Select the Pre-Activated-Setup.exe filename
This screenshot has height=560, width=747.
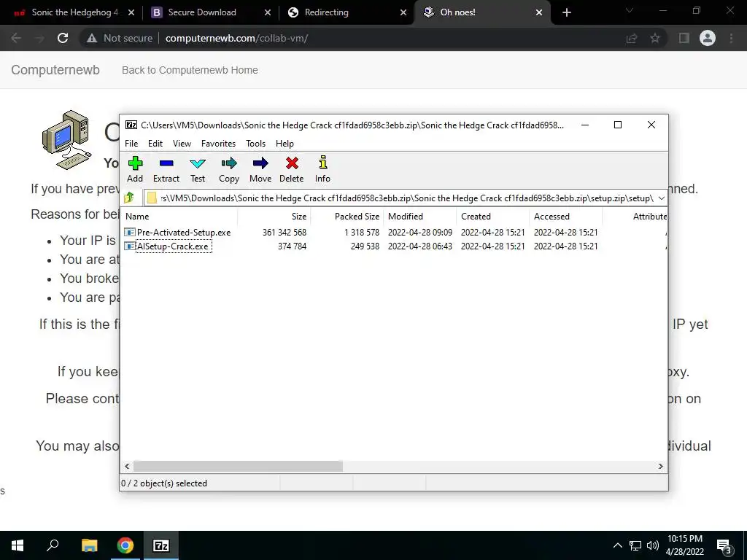[184, 233]
